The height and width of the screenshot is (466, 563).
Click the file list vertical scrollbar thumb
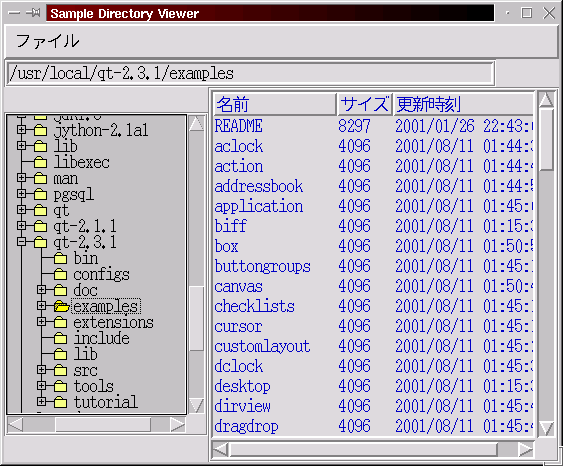(x=546, y=140)
